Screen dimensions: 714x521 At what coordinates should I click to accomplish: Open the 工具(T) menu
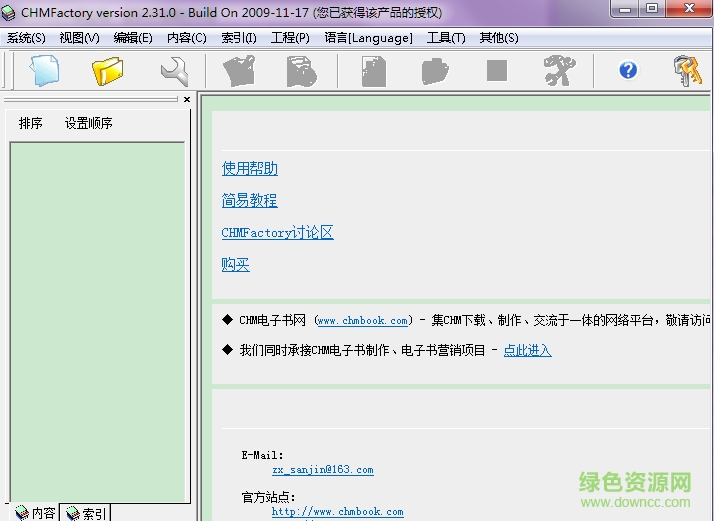point(446,38)
